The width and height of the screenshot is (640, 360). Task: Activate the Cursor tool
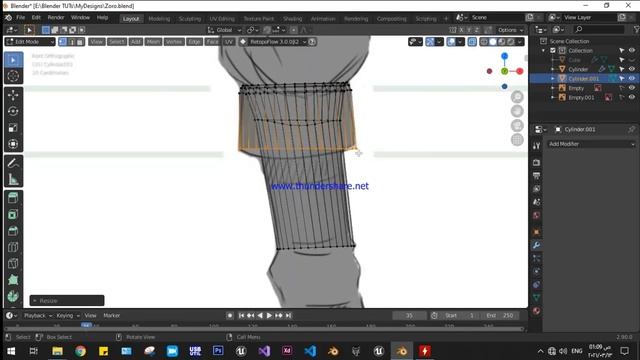(13, 76)
